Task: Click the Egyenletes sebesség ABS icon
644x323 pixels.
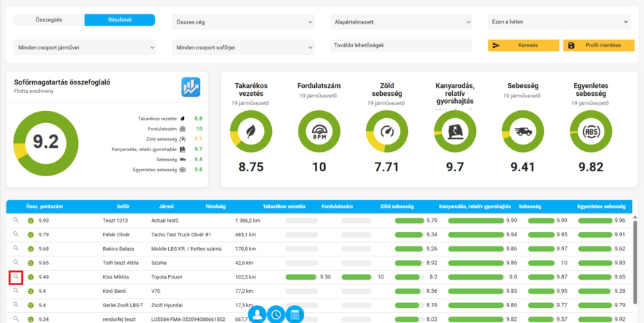Action: [590, 132]
